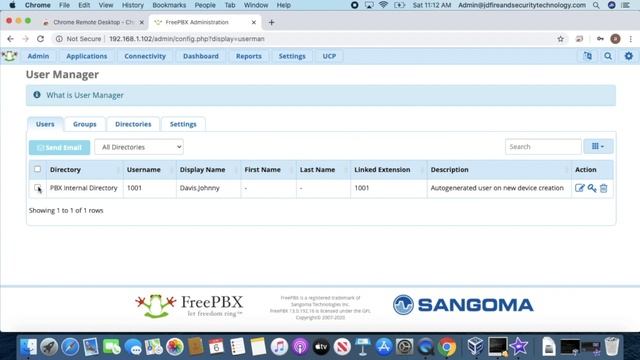This screenshot has height=360, width=640.
Task: Open the saved passwords key icon
Action: tap(600, 39)
